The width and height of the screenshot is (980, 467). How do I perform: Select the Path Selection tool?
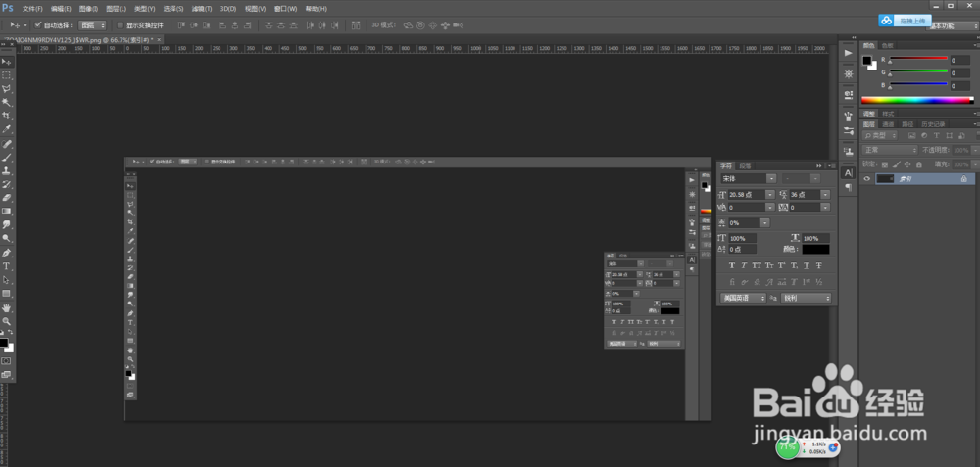click(7, 280)
